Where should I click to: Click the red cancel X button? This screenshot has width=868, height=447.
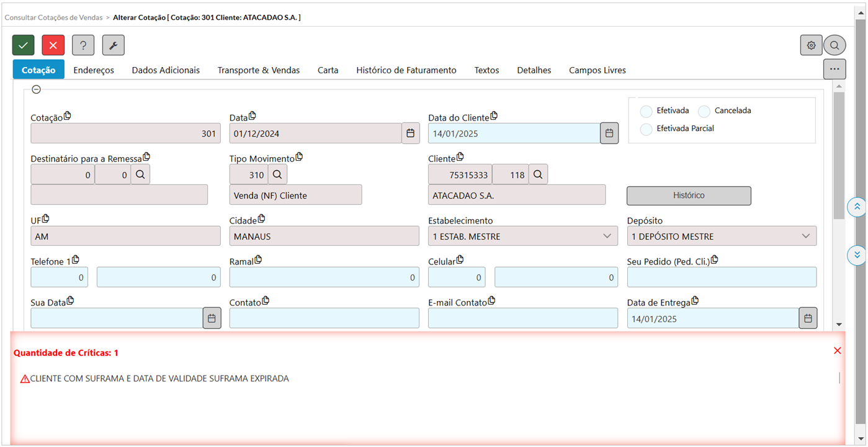click(53, 45)
